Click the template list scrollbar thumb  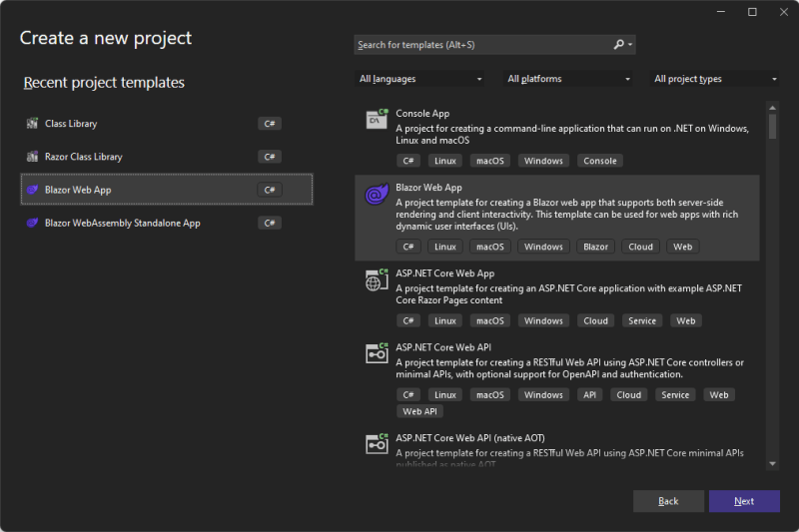pyautogui.click(x=772, y=126)
